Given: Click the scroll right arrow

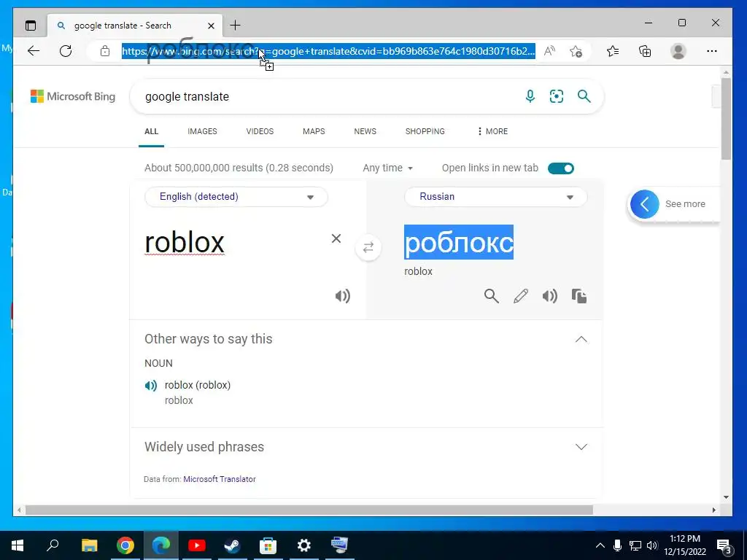Looking at the screenshot, I should point(713,510).
